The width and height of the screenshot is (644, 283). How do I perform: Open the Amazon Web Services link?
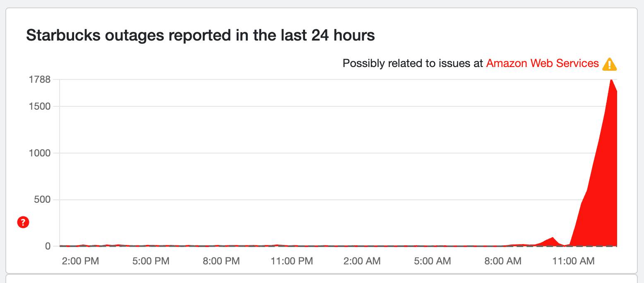pyautogui.click(x=542, y=63)
